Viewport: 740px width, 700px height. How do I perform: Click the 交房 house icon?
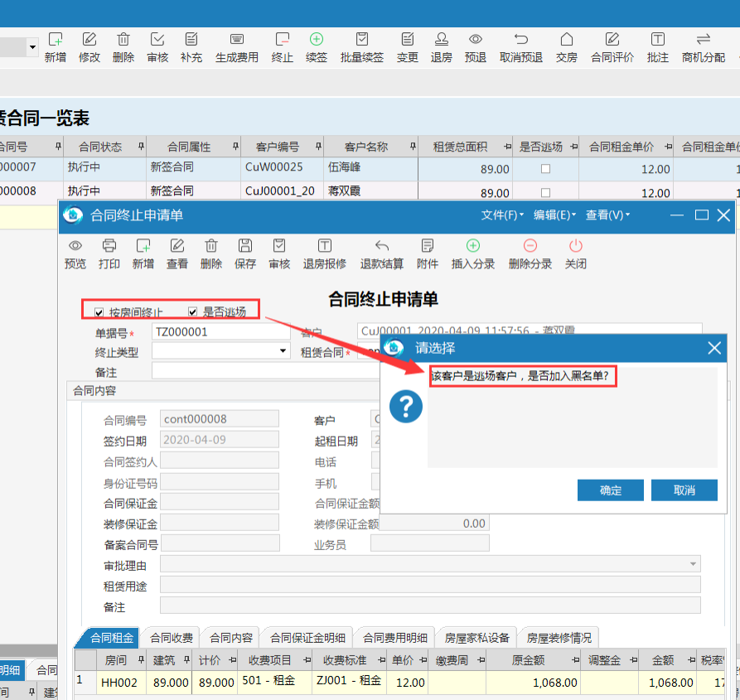pos(566,39)
